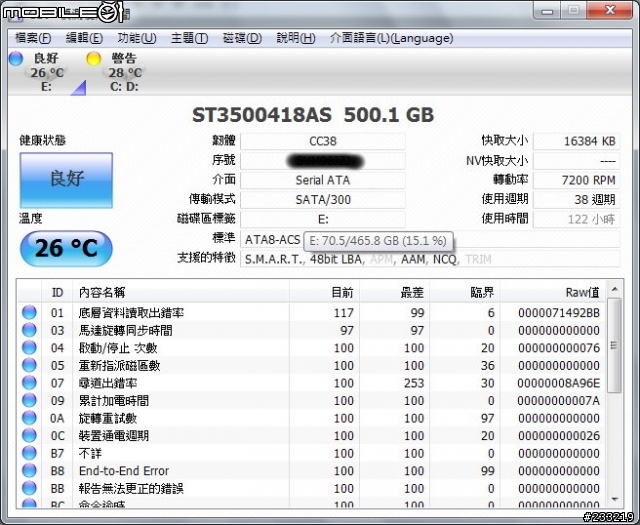Click the status dot of attribute 03
This screenshot has height=525, width=640.
click(x=29, y=330)
